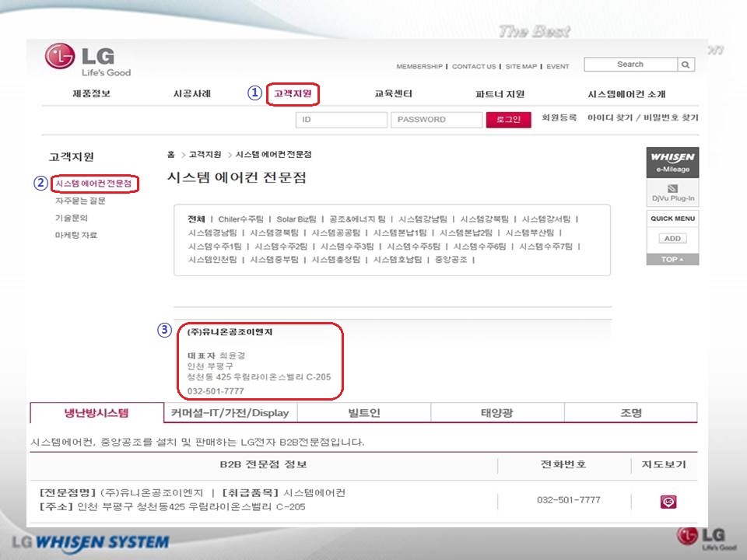The height and width of the screenshot is (560, 747).
Task: Click 고객지원 in the breadcrumb
Action: coord(205,154)
